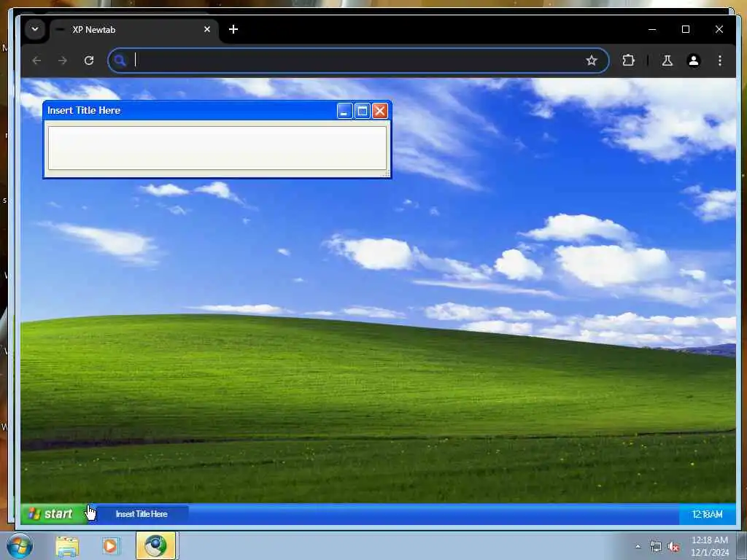This screenshot has width=747, height=560.
Task: Close the Chrome browser window
Action: (x=719, y=29)
